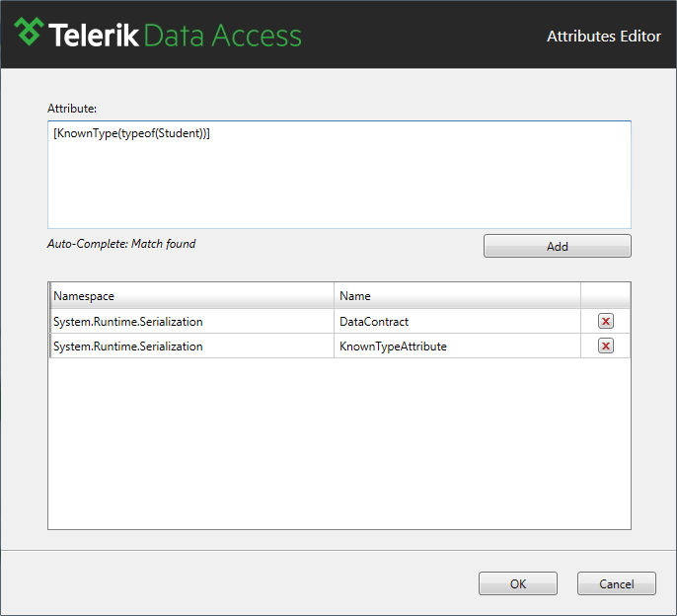Click the second row's System.Runtime.Serialization namespace cell
The height and width of the screenshot is (616, 677).
(128, 346)
